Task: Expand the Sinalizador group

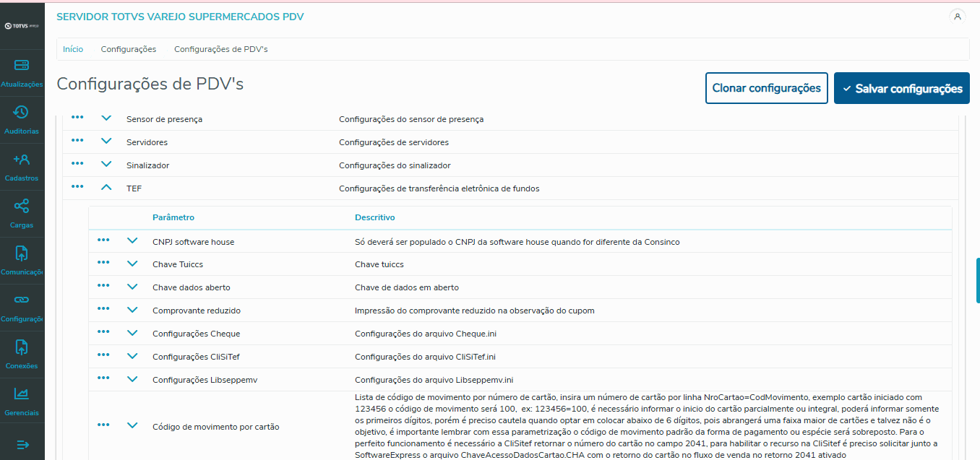Action: (x=106, y=164)
